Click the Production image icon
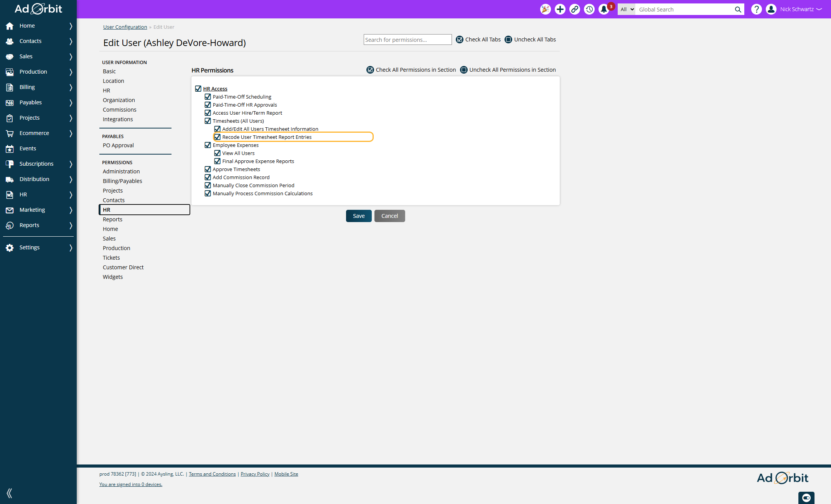831x504 pixels. coord(10,72)
